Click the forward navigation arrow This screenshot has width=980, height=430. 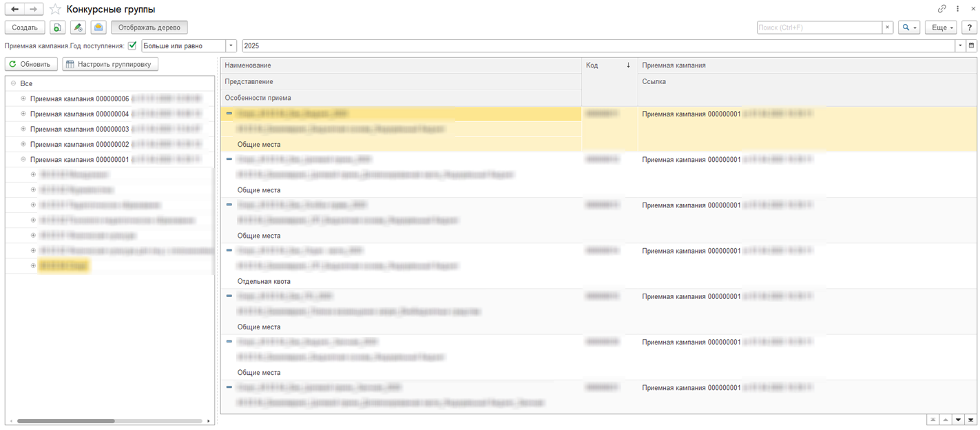33,10
